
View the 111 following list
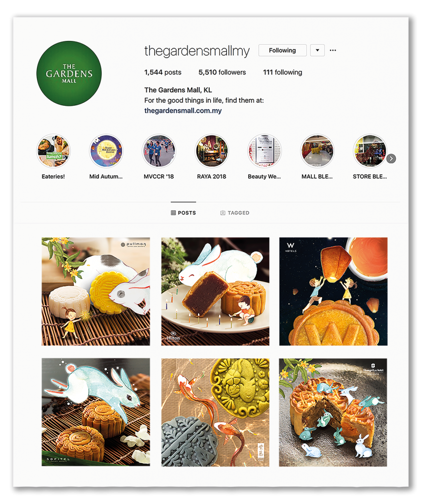coord(282,72)
